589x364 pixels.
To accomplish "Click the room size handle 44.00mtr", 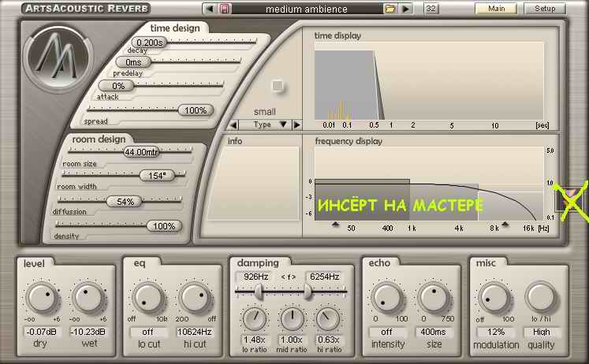I will 141,152.
